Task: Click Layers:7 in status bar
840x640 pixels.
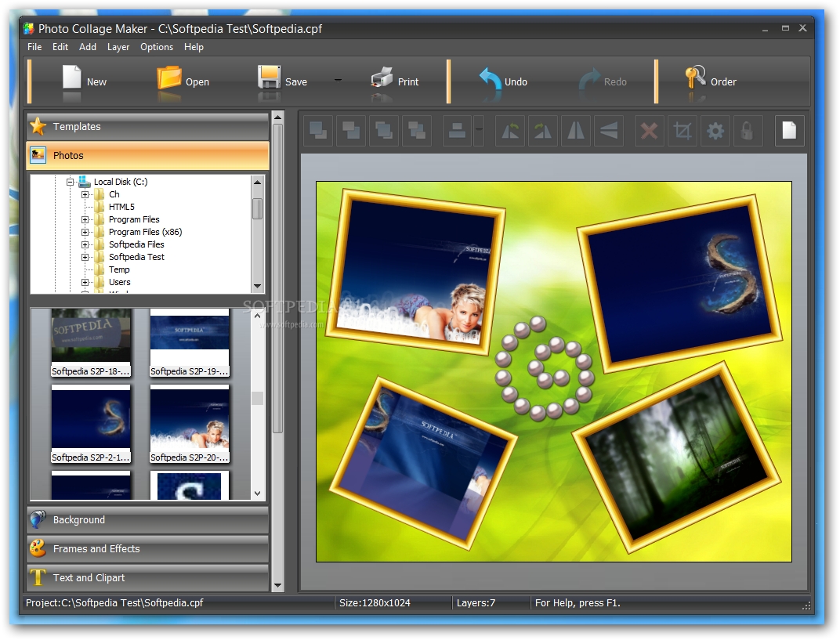Action: click(x=476, y=603)
